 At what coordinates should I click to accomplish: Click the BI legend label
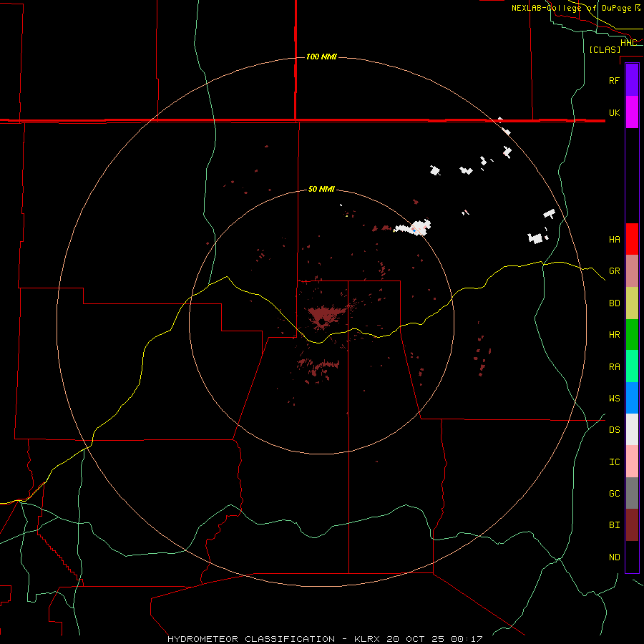[614, 525]
